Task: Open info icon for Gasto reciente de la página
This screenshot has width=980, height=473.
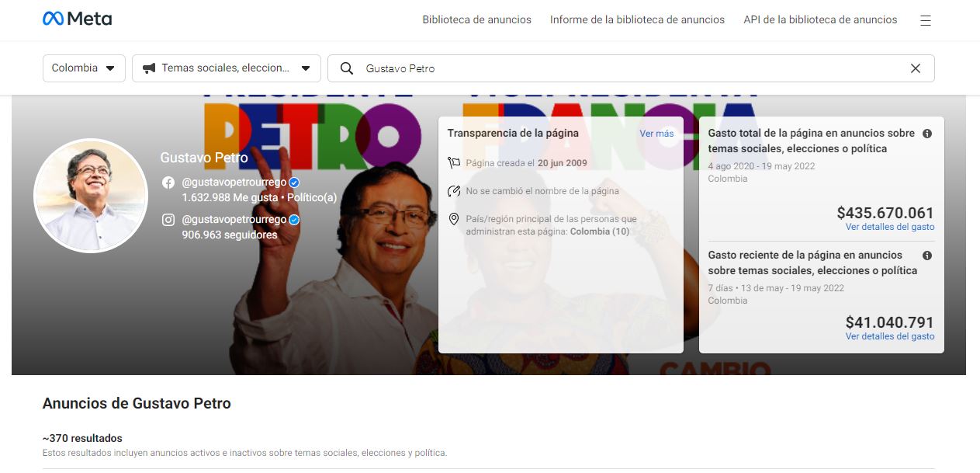Action: [927, 256]
